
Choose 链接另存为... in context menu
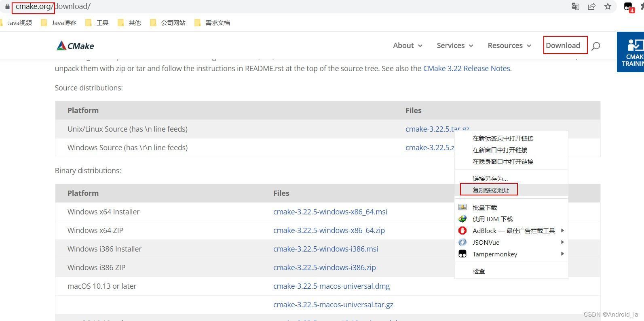pos(511,178)
